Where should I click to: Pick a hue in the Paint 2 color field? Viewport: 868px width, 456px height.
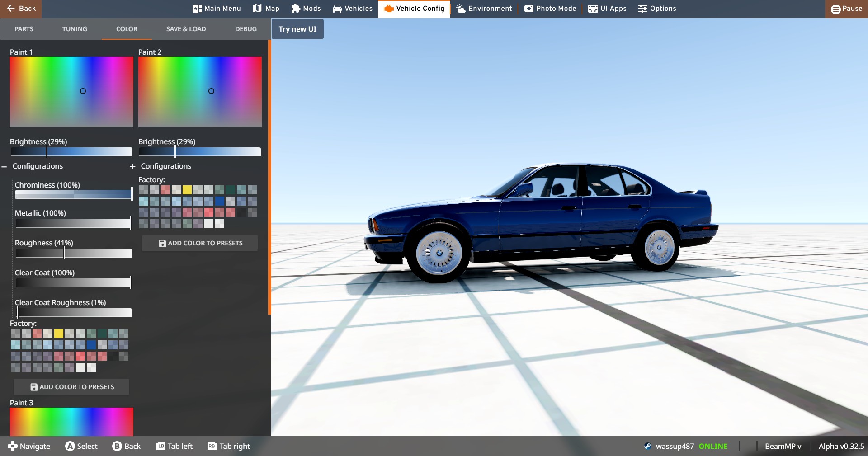200,92
